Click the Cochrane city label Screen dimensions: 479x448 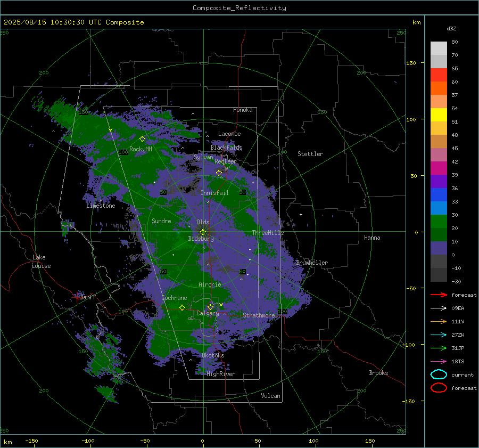(174, 298)
